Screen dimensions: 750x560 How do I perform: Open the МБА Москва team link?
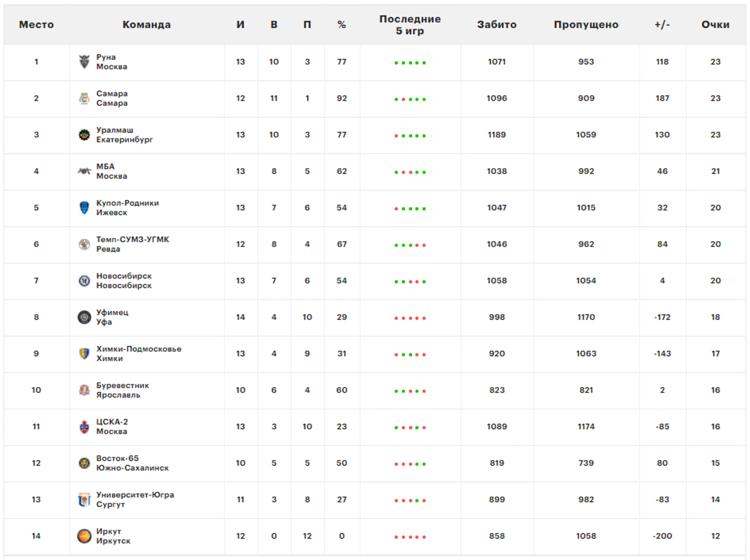pyautogui.click(x=111, y=171)
